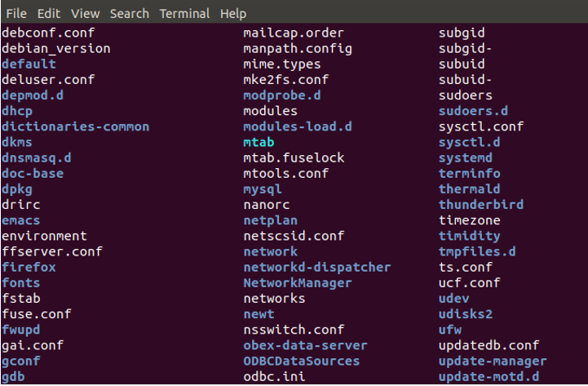
Task: Open the Terminal menu
Action: 184,14
